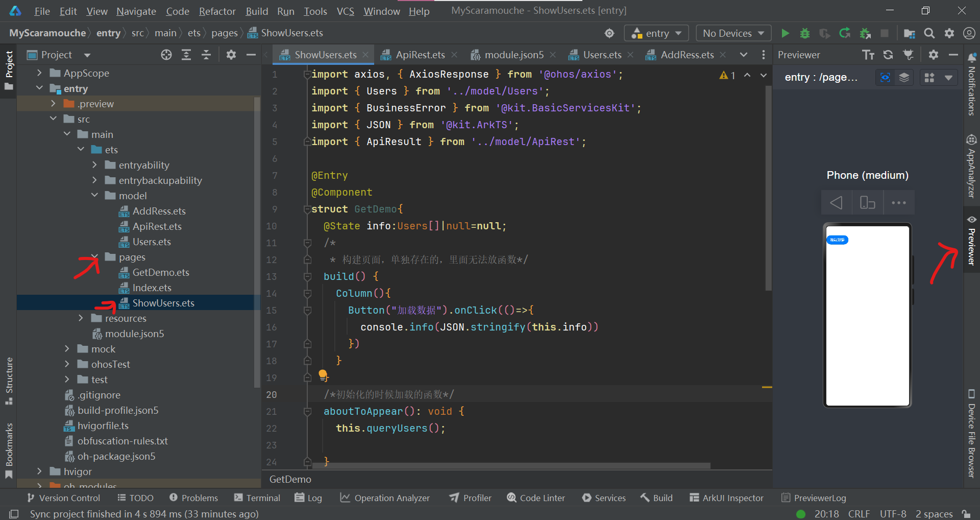Click the lightbulb intention icon in gutter

point(323,375)
